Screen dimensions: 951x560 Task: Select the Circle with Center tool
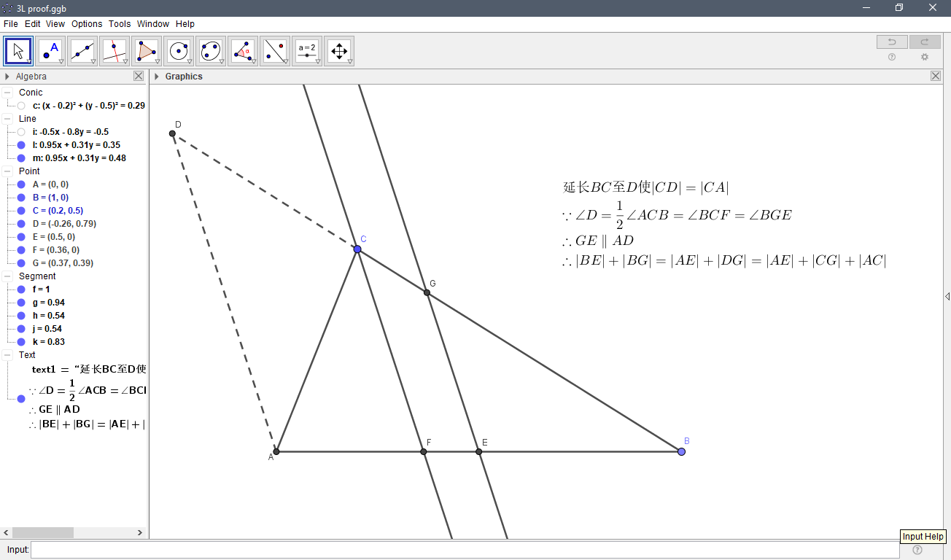[177, 50]
